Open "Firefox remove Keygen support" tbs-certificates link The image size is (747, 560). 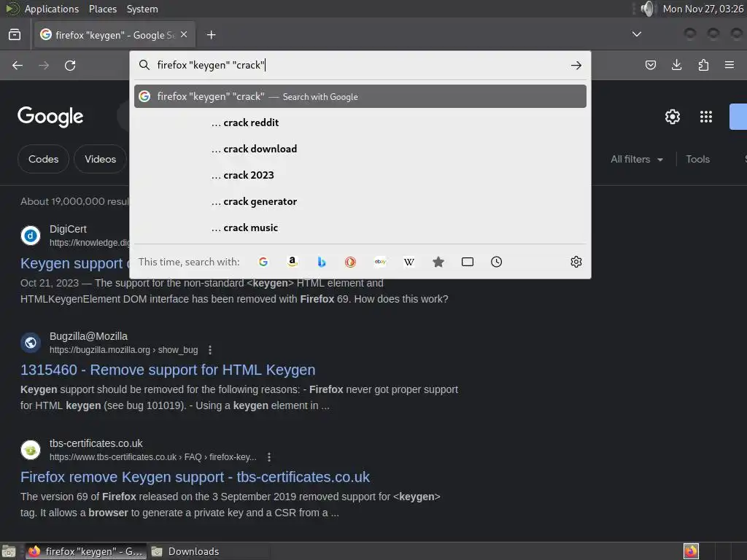tap(196, 477)
